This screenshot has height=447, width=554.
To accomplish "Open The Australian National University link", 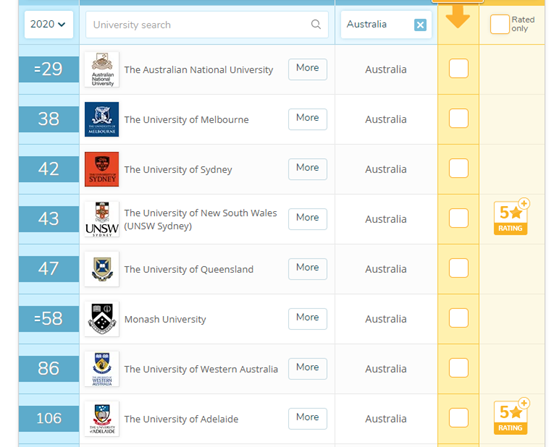I will point(199,70).
